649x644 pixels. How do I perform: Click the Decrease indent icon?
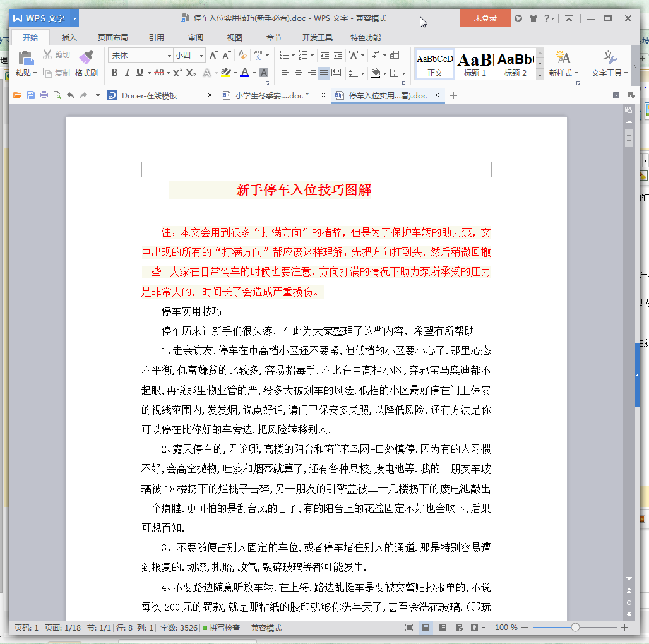pyautogui.click(x=325, y=55)
